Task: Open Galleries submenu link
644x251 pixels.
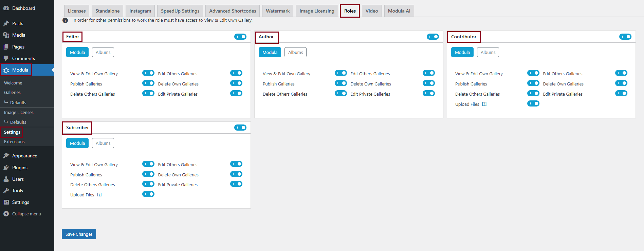Action: point(12,92)
